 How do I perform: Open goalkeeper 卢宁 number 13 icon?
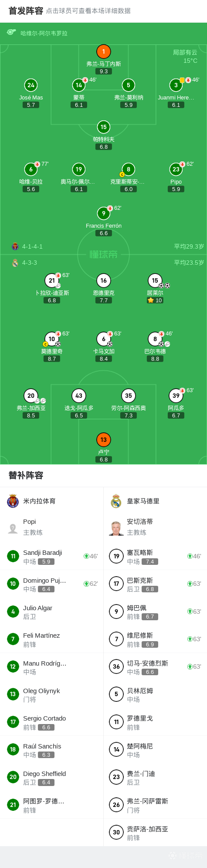(x=103, y=440)
